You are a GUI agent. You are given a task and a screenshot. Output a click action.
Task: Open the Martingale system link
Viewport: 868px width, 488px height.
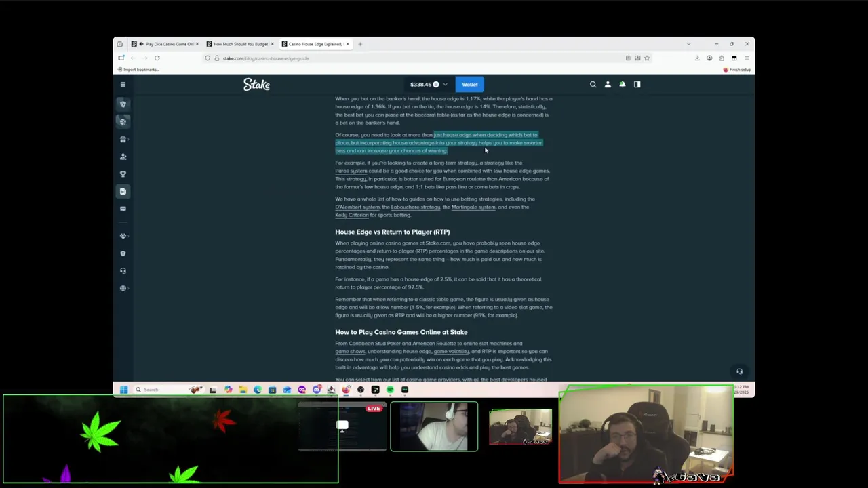(x=473, y=207)
